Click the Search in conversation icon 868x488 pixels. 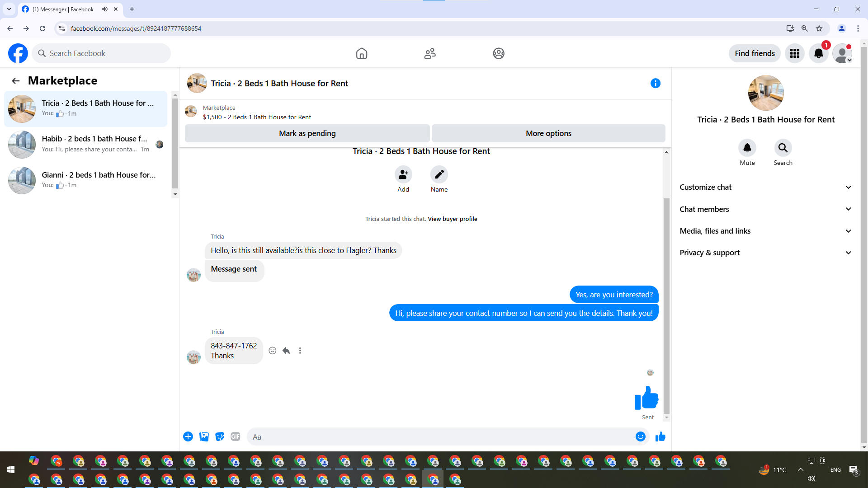coord(783,148)
